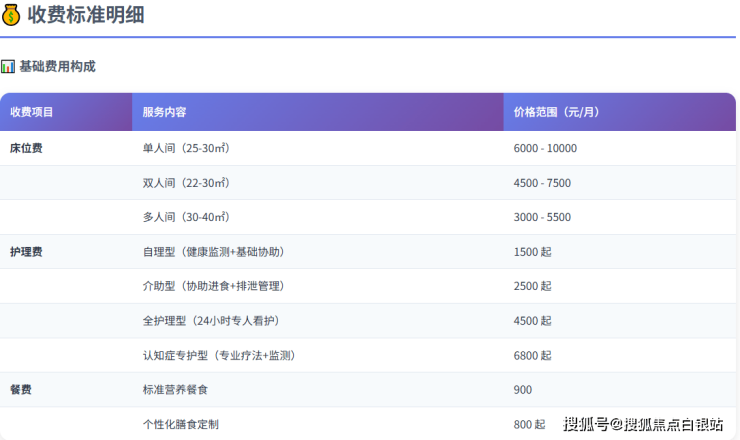
Task: Select the 护理费 category cell
Action: click(x=26, y=252)
